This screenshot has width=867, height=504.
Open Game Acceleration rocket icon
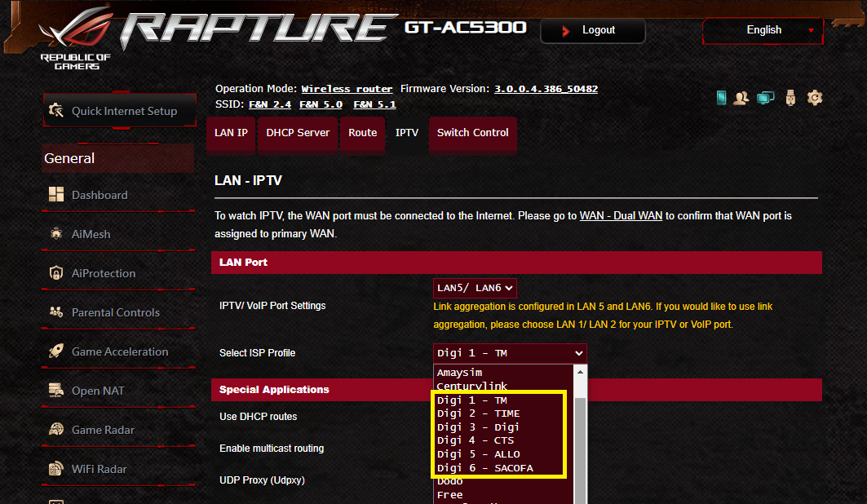coord(56,351)
